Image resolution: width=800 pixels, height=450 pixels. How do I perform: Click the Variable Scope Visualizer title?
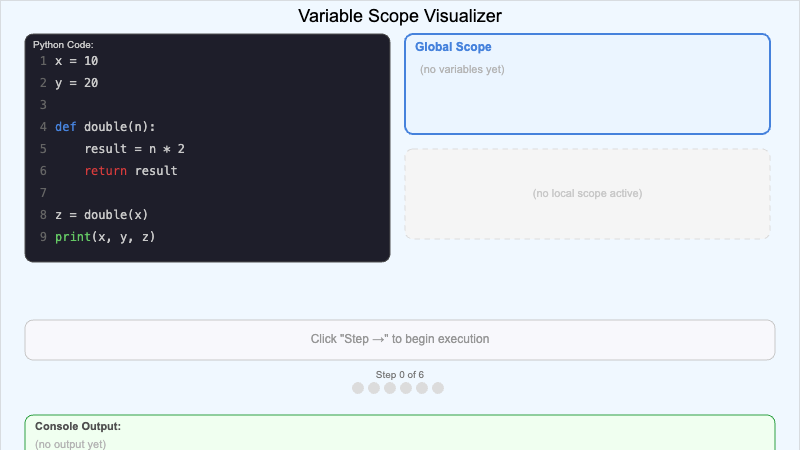[400, 16]
